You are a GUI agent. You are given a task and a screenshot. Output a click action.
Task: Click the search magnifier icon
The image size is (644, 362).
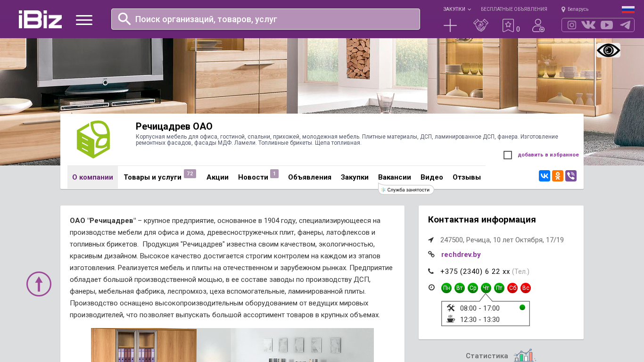pyautogui.click(x=124, y=19)
